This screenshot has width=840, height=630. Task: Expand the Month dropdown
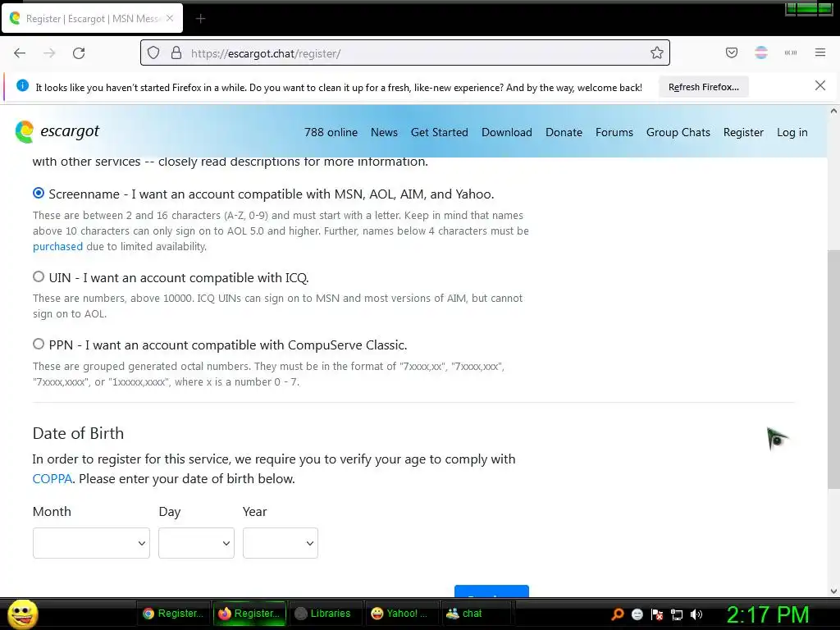click(91, 543)
